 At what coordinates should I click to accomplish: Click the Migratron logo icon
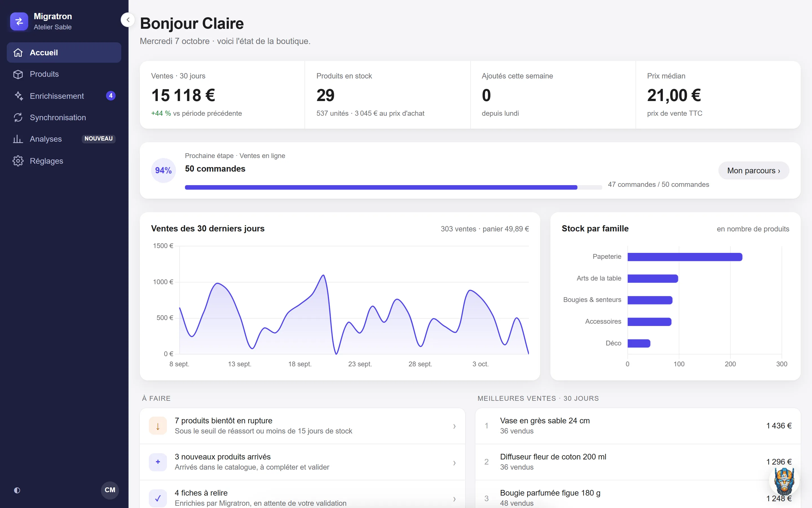(19, 21)
